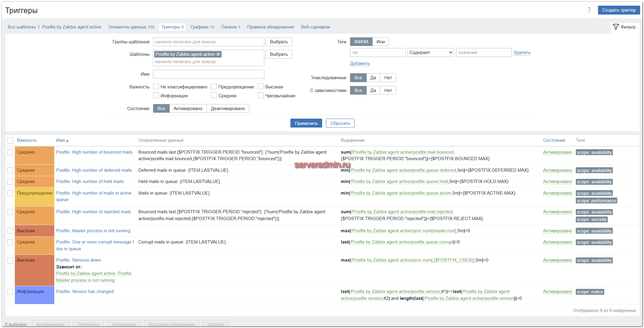This screenshot has width=644, height=328.
Task: Enable the Информация severity checkbox
Action: coord(156,95)
